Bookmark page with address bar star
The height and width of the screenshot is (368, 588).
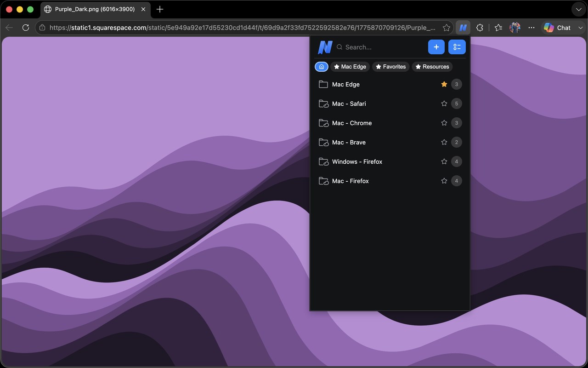(x=446, y=28)
